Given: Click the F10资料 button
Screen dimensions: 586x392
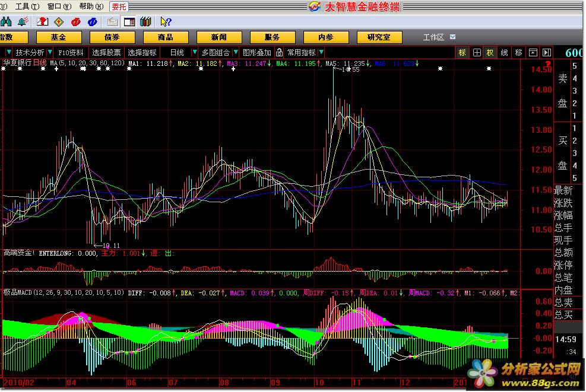Looking at the screenshot, I should pyautogui.click(x=71, y=53).
